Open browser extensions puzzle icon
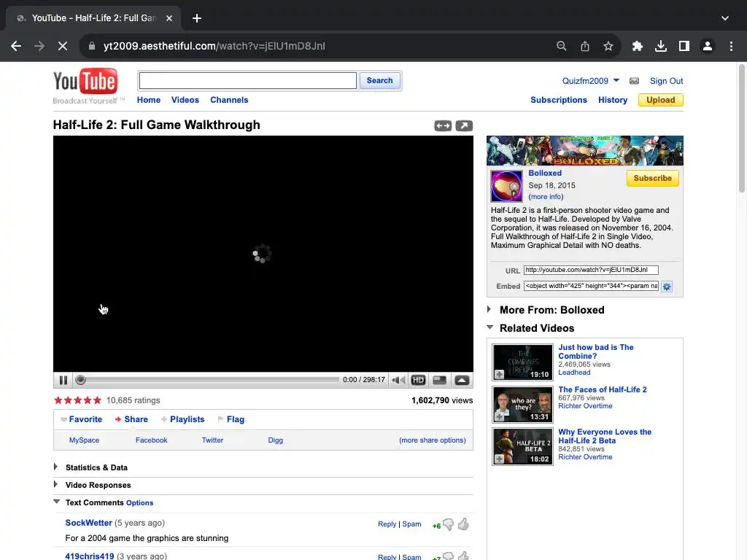Image resolution: width=747 pixels, height=560 pixels. (637, 46)
